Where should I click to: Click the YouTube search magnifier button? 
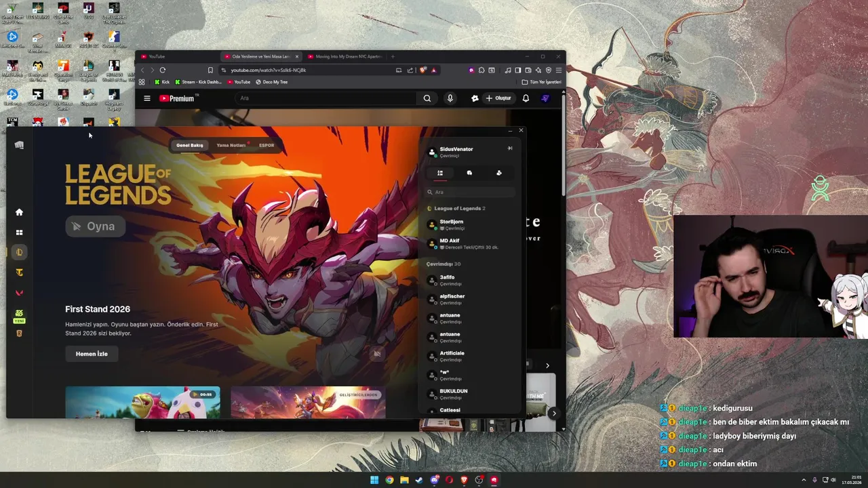[x=427, y=98]
